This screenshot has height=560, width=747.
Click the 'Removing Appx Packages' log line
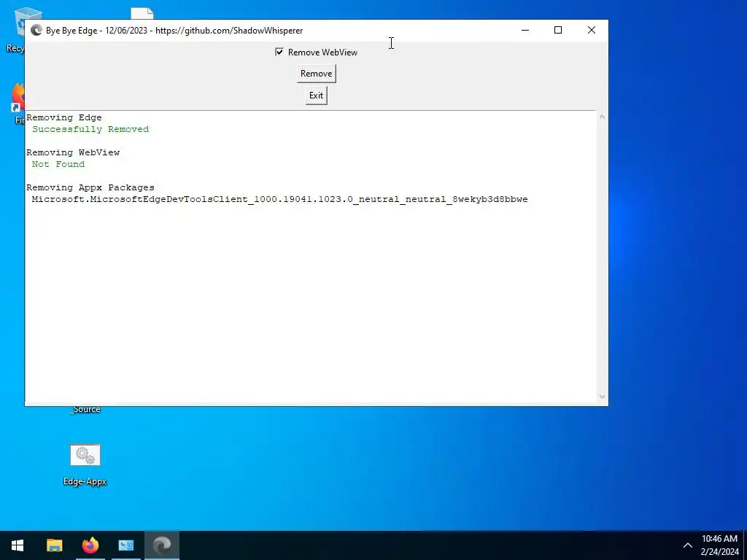90,187
